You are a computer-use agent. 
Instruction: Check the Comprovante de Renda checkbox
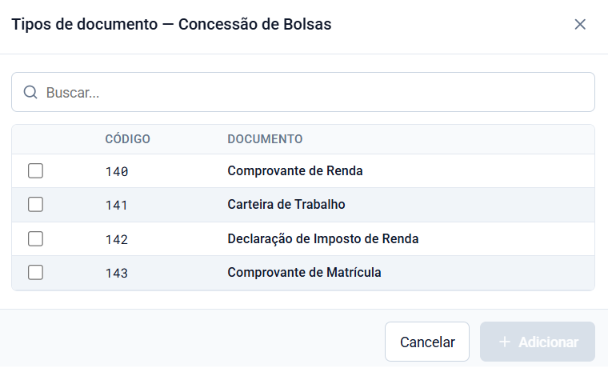(35, 171)
